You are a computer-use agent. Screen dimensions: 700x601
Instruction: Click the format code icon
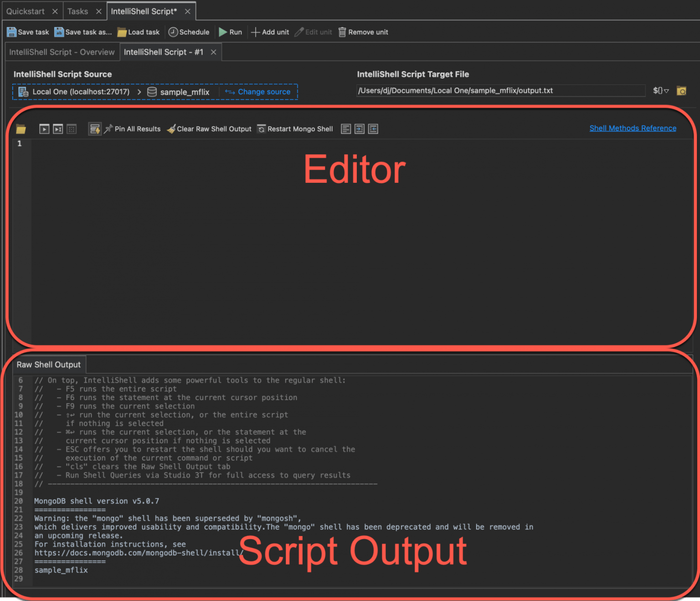[x=346, y=129]
